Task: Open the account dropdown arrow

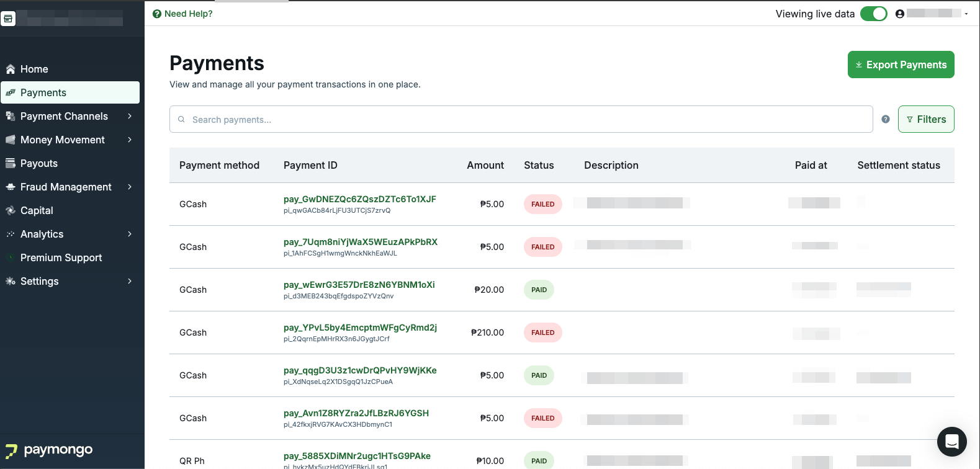Action: [966, 14]
